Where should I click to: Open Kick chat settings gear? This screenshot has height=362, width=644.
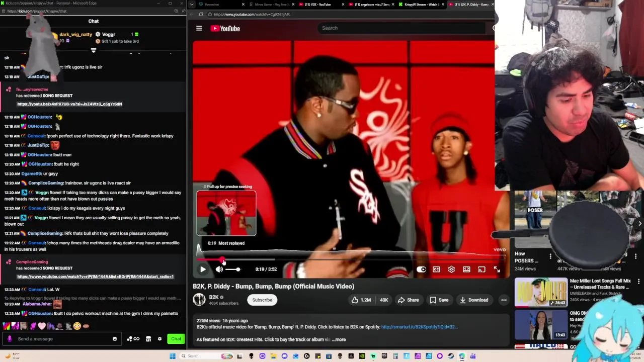(160, 339)
